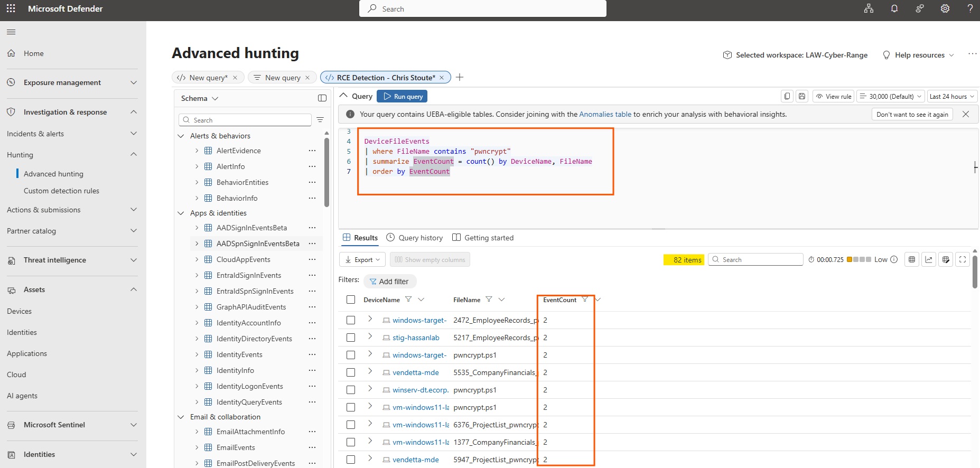This screenshot has width=980, height=468.
Task: Focus the top Microsoft Defender search box
Action: pyautogui.click(x=483, y=8)
